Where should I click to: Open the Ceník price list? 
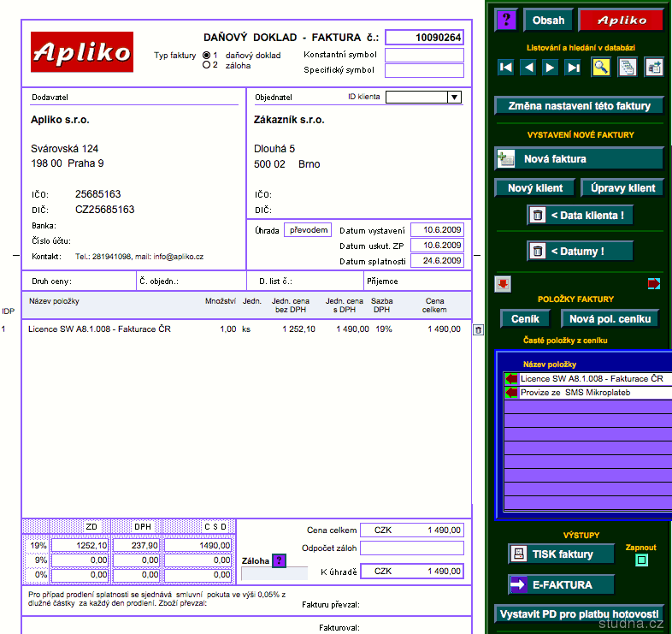(525, 318)
